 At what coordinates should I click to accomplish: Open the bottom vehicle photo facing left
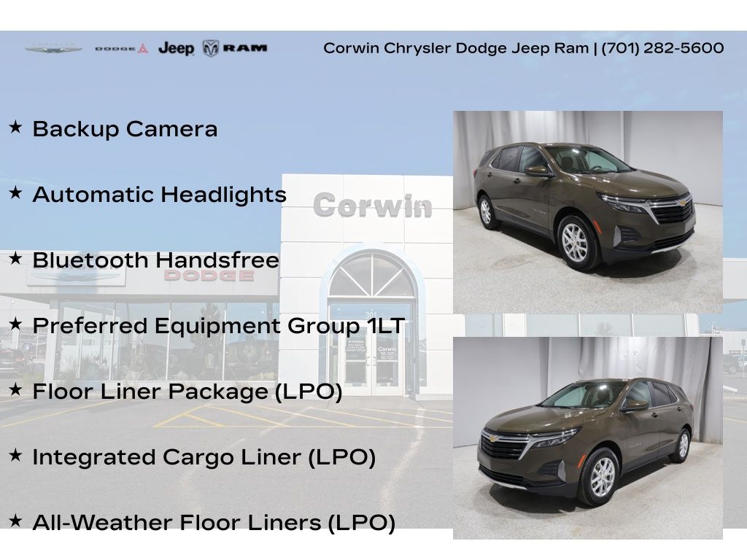587,438
